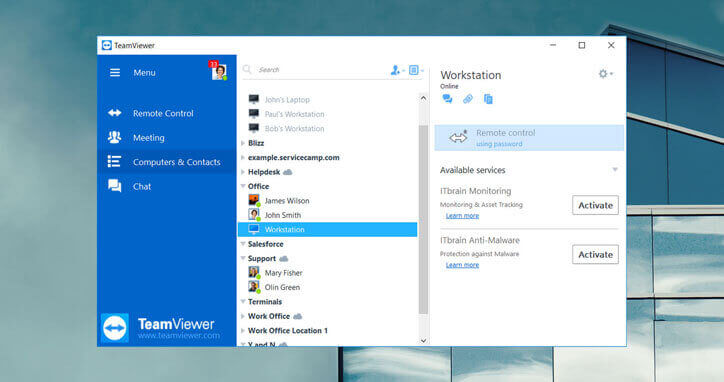Image resolution: width=724 pixels, height=382 pixels.
Task: Maximize the TeamViewer window
Action: (582, 45)
